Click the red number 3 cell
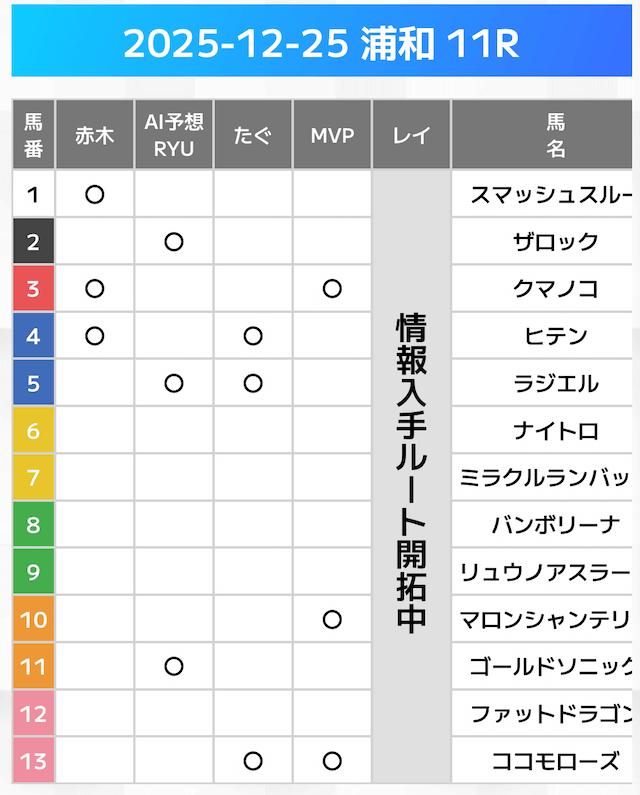This screenshot has width=640, height=795. 33,289
